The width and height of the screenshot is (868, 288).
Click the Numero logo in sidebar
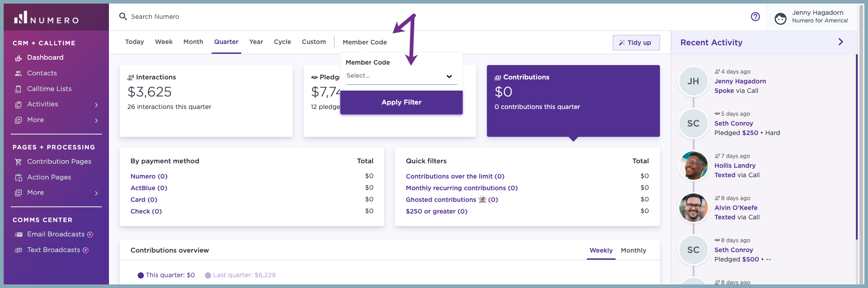(x=46, y=18)
